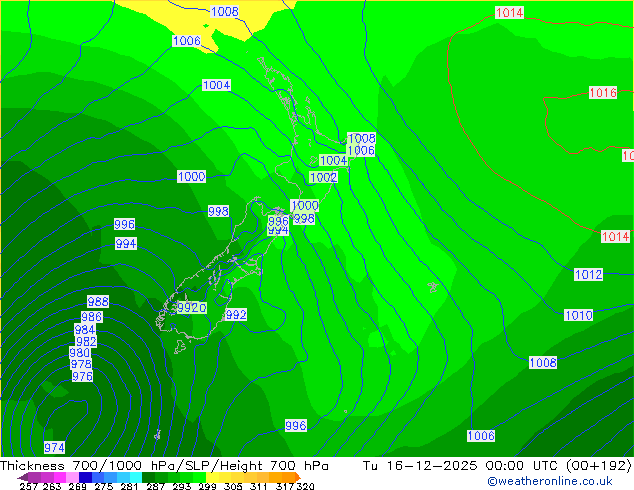Click the legend value 305
Image resolution: width=634 pixels, height=490 pixels.
pos(233,486)
